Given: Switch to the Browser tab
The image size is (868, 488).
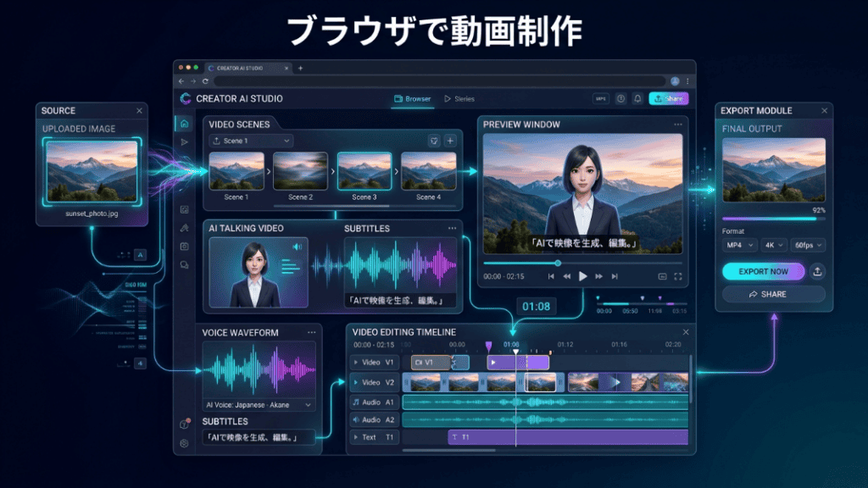Looking at the screenshot, I should (412, 99).
